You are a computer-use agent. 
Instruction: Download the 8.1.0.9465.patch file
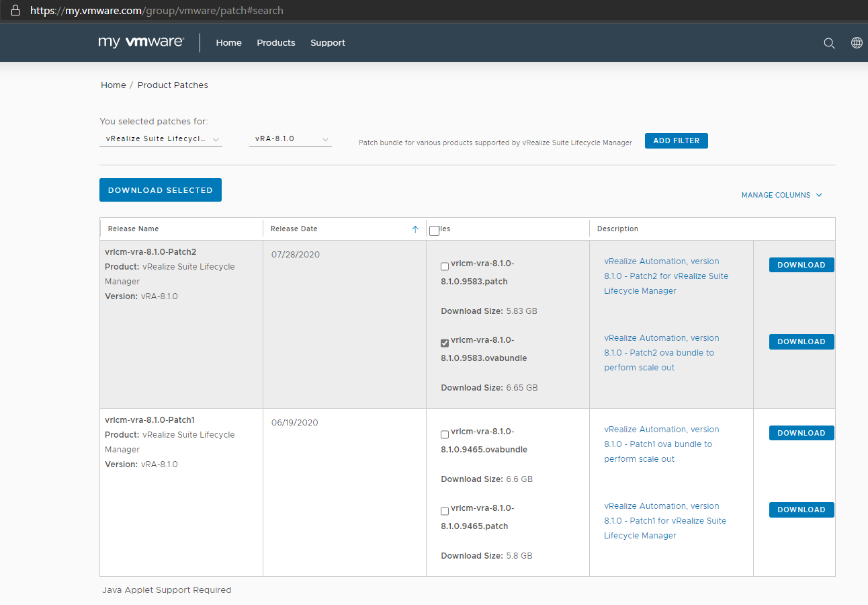(x=801, y=510)
